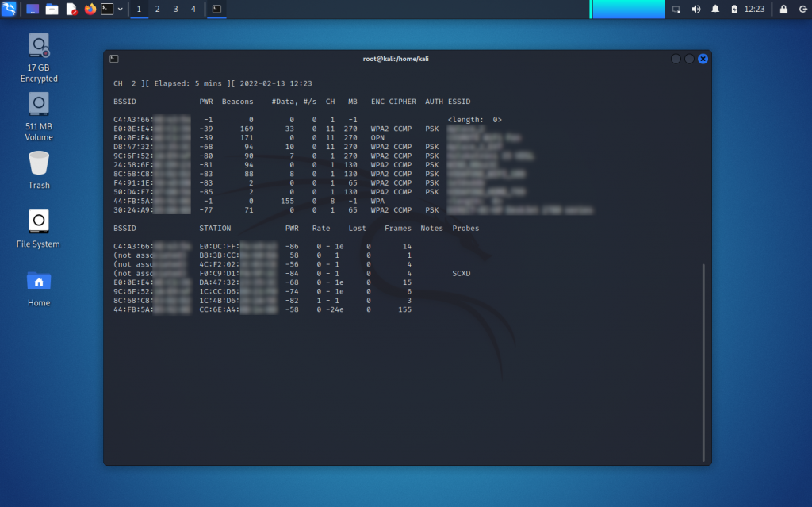Viewport: 812px width, 507px height.
Task: Click station B8:3B:CC row
Action: click(x=262, y=255)
